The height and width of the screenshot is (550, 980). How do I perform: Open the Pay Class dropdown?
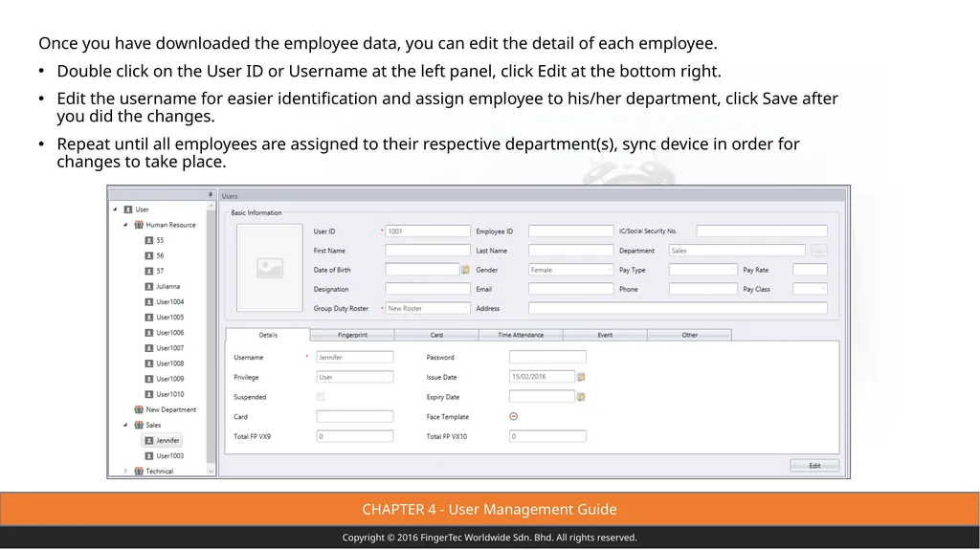pos(810,290)
